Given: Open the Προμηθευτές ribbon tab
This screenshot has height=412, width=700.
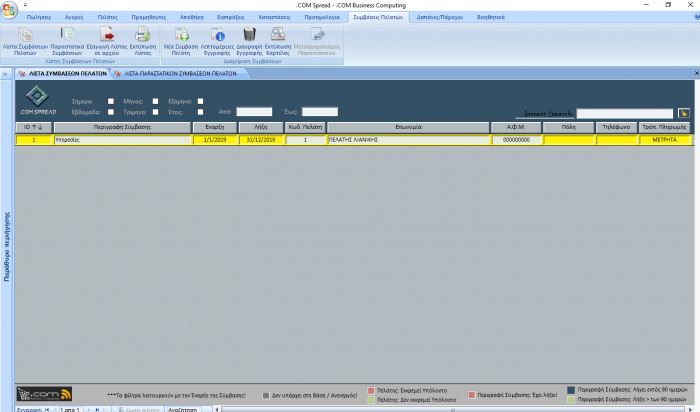Looking at the screenshot, I should pos(149,17).
